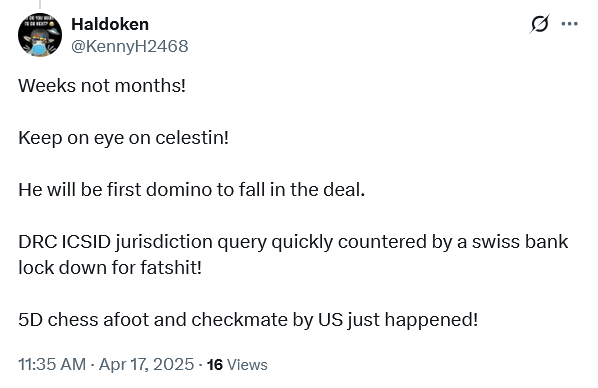598x388 pixels.
Task: Click the 11:35 AM timestamp
Action: pyautogui.click(x=52, y=364)
